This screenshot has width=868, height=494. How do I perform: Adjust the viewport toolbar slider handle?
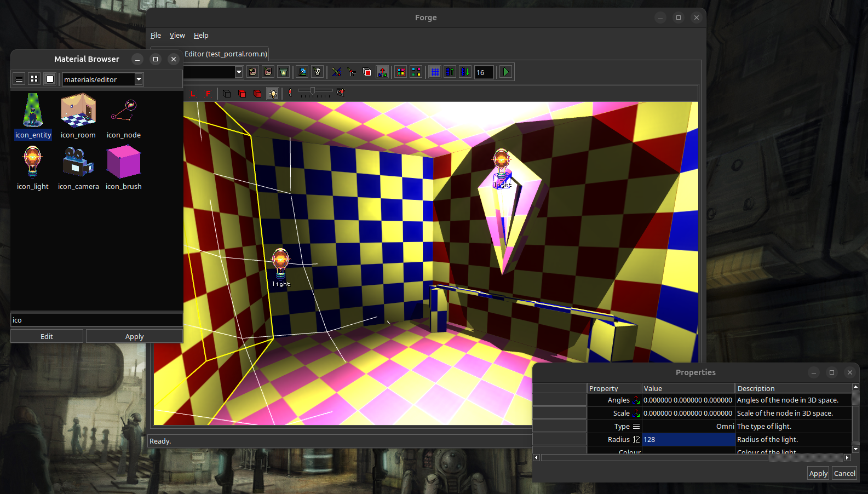[313, 91]
